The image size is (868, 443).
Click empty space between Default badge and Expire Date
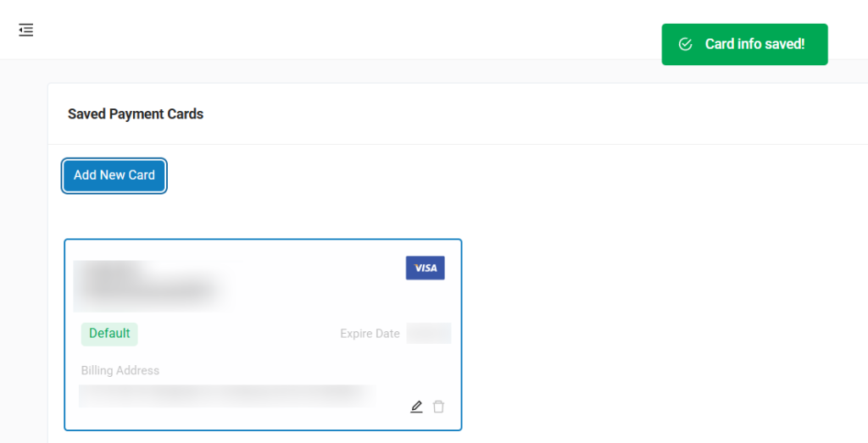tap(237, 334)
